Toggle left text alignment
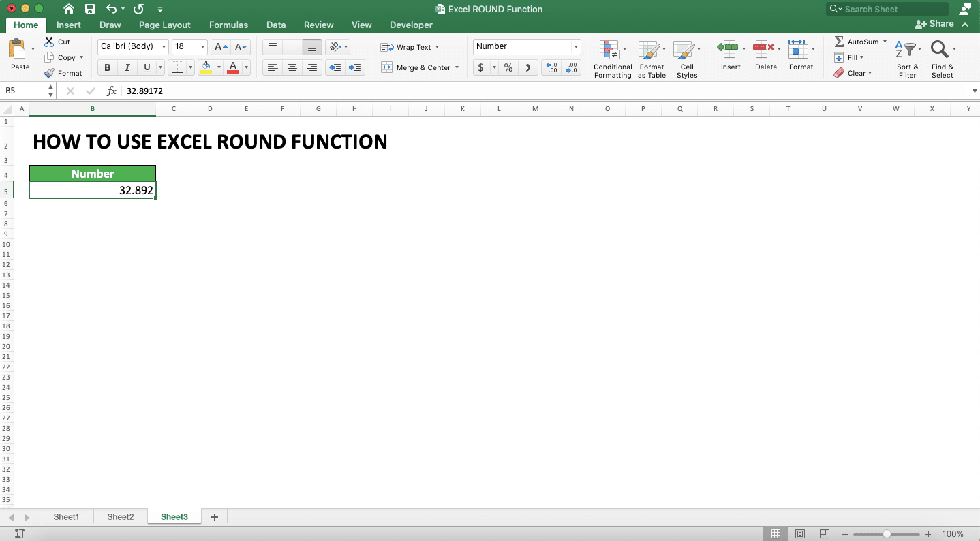The width and height of the screenshot is (980, 541). [x=273, y=67]
